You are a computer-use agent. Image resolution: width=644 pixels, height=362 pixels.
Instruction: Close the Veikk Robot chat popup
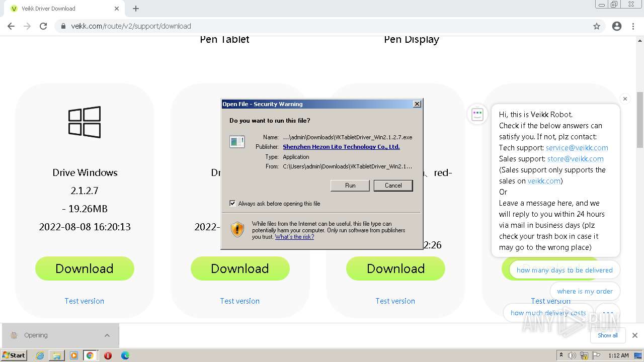click(x=625, y=99)
